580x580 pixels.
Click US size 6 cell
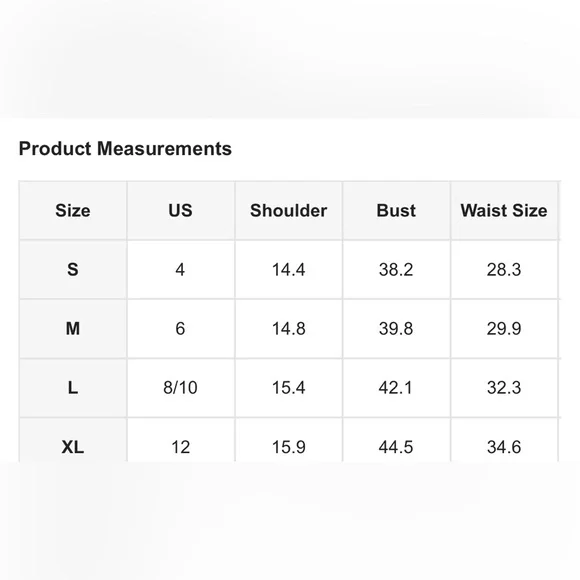coord(181,328)
